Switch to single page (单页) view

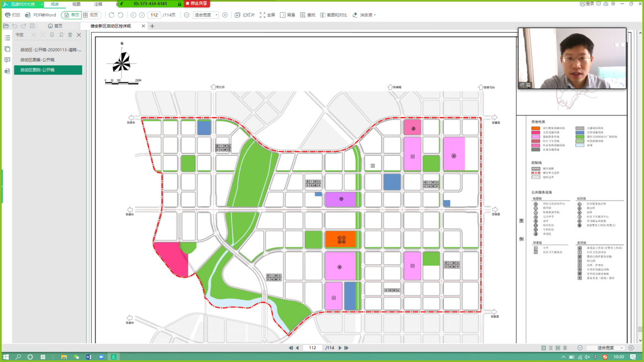coord(71,15)
